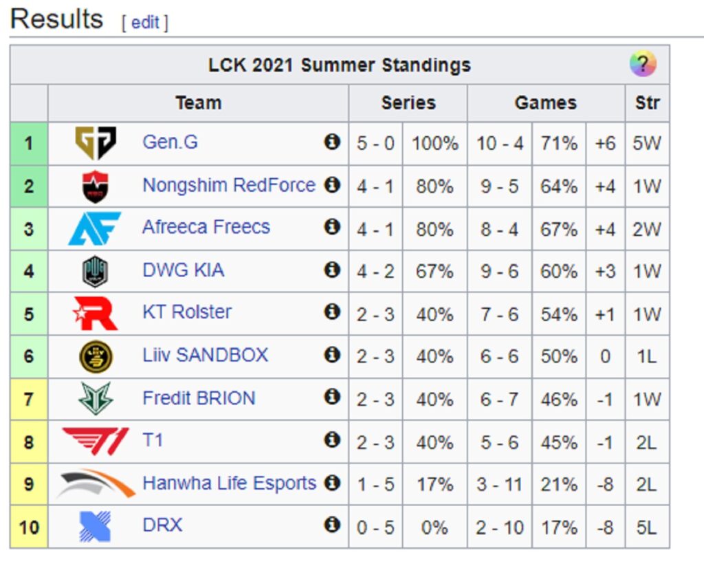The image size is (704, 588).
Task: Click the DRX team logo
Action: click(x=95, y=526)
